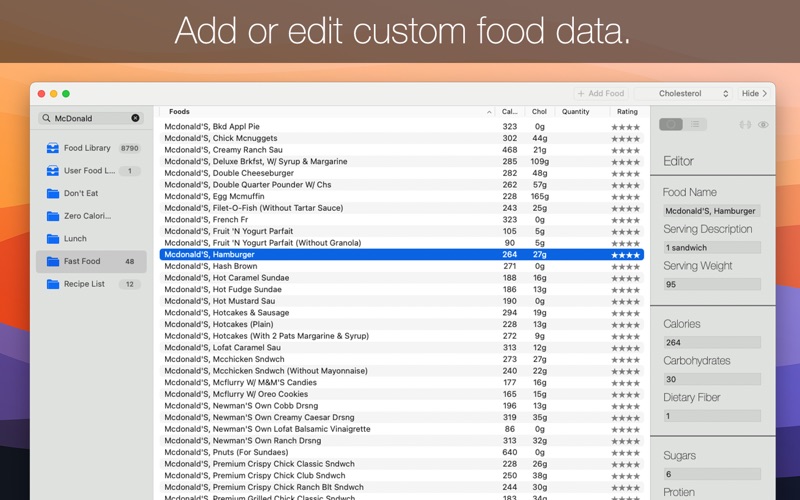This screenshot has width=800, height=500.
Task: Click in the McDonald search field
Action: pos(91,118)
